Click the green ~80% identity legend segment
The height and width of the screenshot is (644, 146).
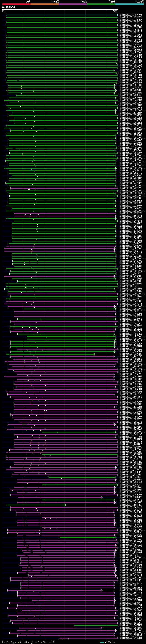pyautogui.click(x=101, y=4)
